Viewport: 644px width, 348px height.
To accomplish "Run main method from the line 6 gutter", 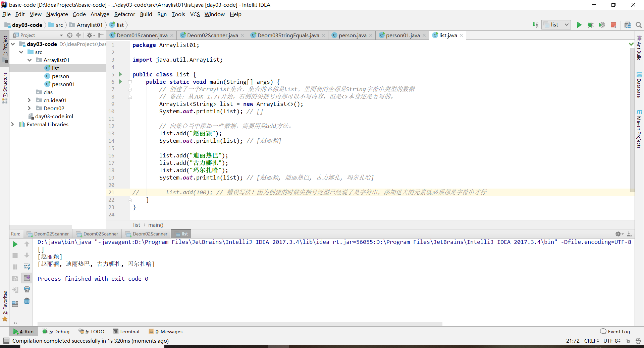I will [x=120, y=82].
